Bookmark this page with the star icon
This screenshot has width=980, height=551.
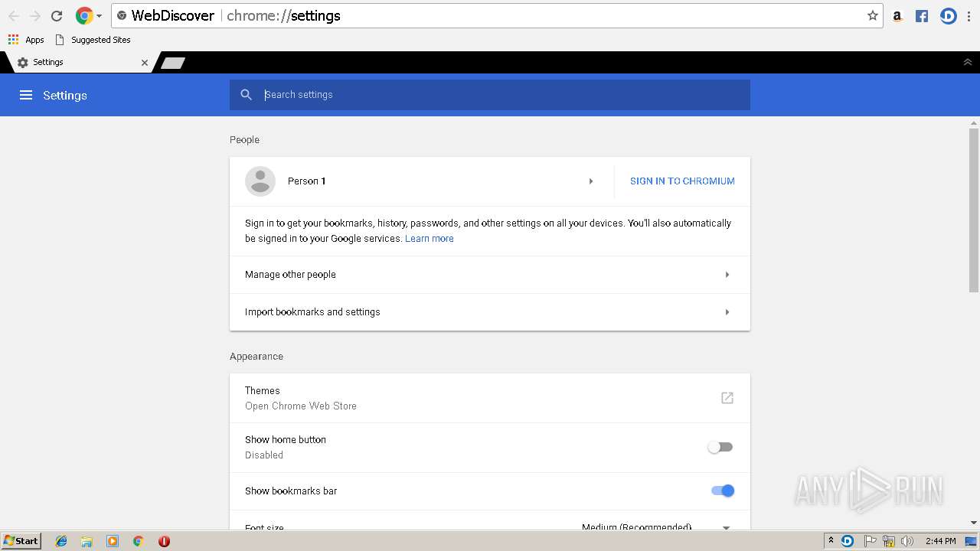click(x=873, y=15)
